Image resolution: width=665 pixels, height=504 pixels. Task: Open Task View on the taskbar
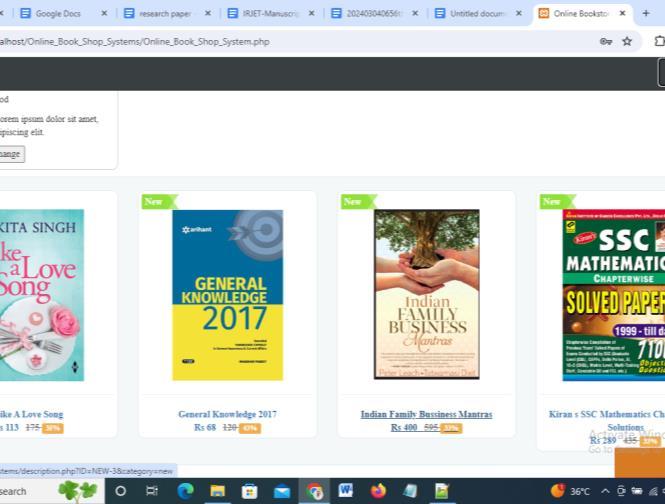pos(152,491)
